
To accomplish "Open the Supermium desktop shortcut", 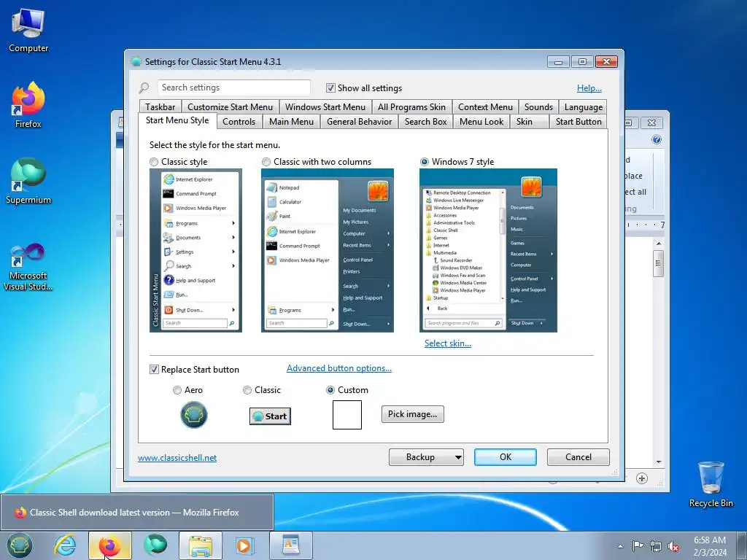I will (x=28, y=181).
